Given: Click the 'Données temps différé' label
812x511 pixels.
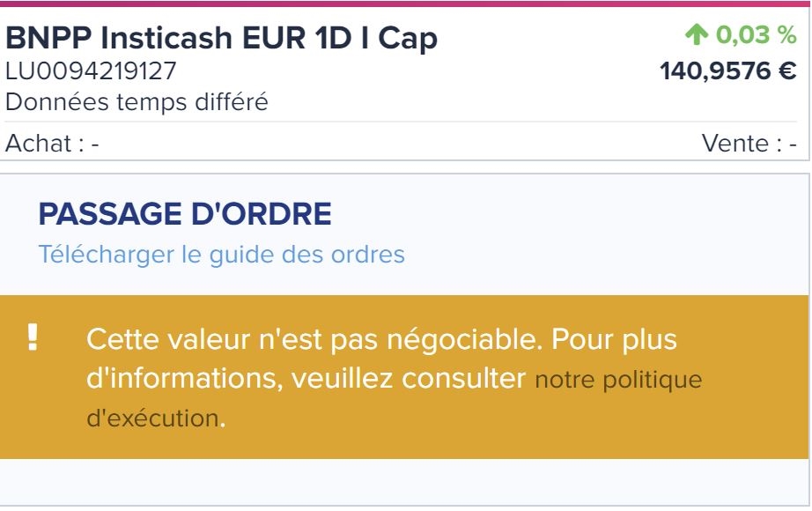Looking at the screenshot, I should point(137,102).
